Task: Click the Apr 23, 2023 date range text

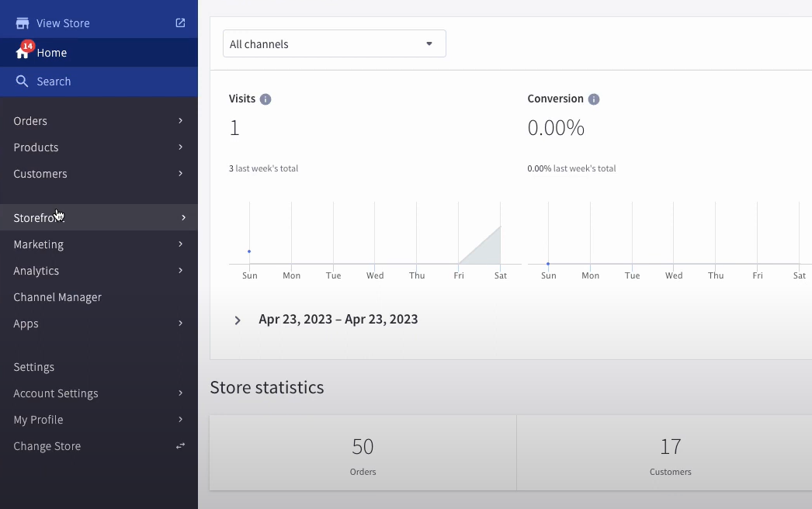Action: click(x=338, y=319)
